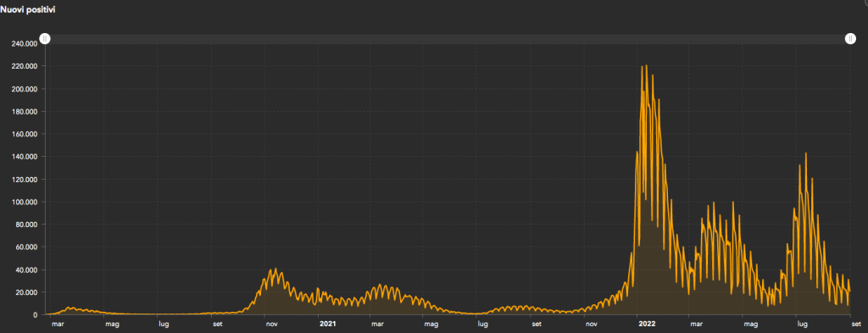Click the middle of the range selector bar
Image resolution: width=868 pixels, height=333 pixels.
pyautogui.click(x=448, y=39)
